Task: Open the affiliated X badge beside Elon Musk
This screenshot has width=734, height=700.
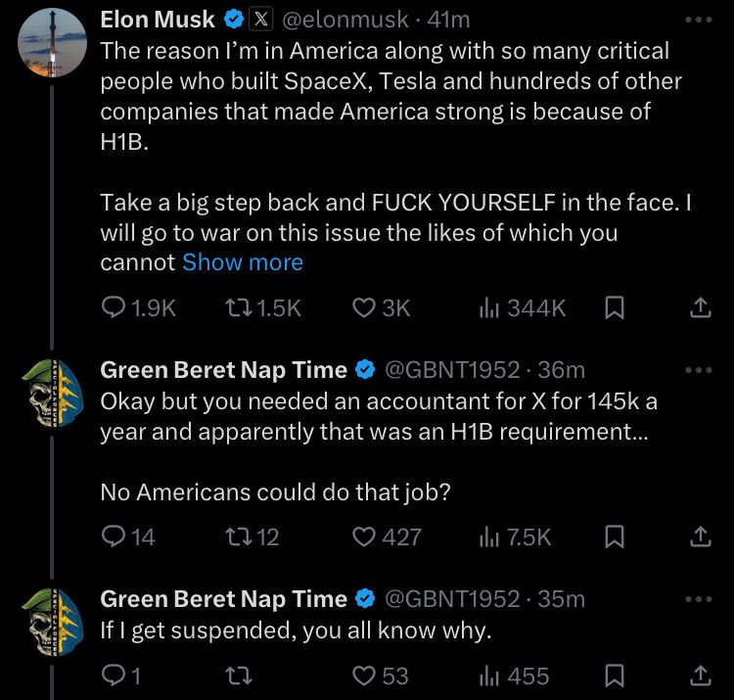Action: (263, 19)
